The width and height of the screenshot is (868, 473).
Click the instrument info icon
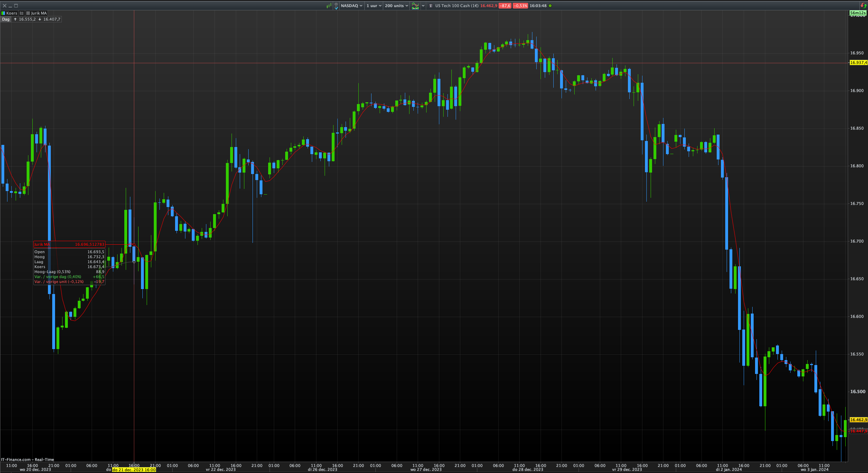coord(431,6)
